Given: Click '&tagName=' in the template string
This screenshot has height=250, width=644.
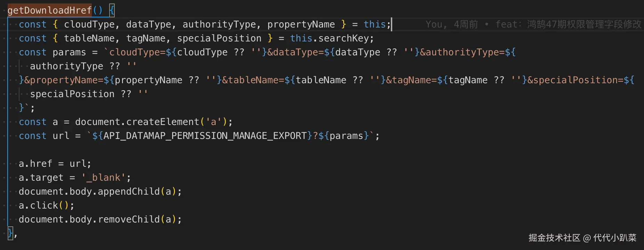Looking at the screenshot, I should (x=411, y=80).
